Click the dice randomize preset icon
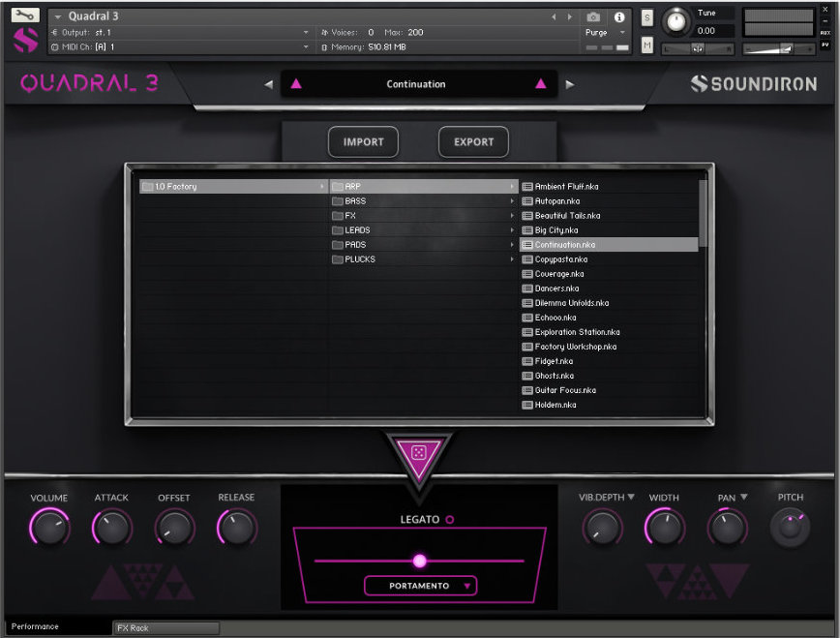840x638 pixels. (x=420, y=451)
